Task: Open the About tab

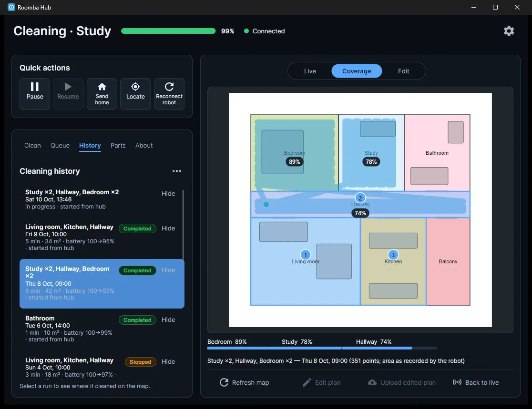Action: click(x=144, y=145)
